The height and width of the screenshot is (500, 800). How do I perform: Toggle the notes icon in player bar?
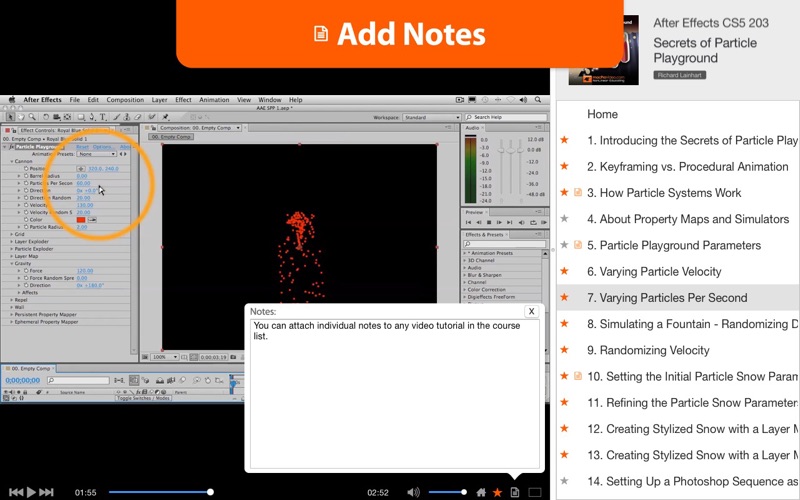coord(515,492)
